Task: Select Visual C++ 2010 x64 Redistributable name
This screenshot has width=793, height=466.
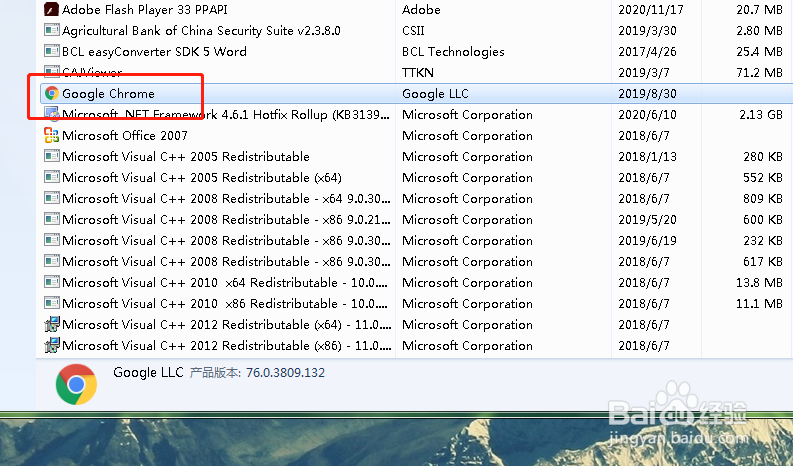Action: pos(225,282)
